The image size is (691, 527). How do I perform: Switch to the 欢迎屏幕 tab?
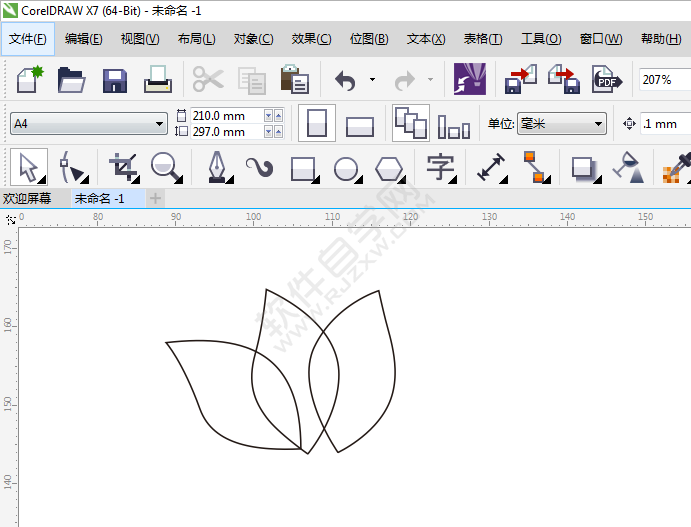point(27,198)
